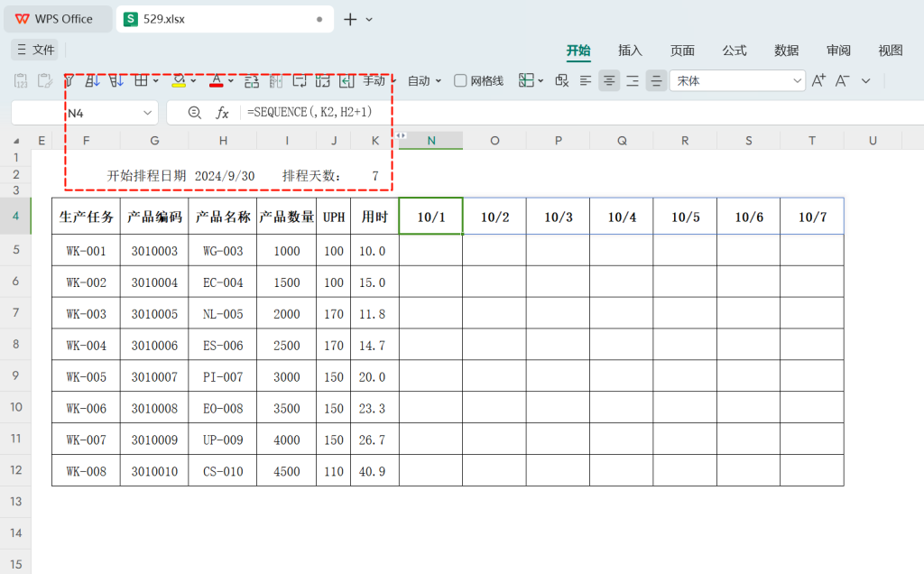924x574 pixels.
Task: Click the plus new tab button
Action: point(350,20)
